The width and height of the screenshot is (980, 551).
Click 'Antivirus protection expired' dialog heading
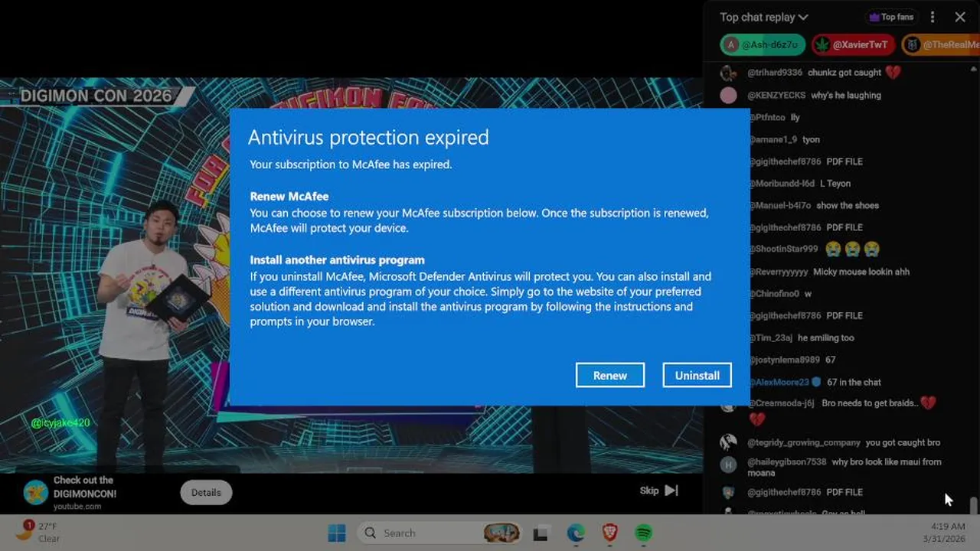click(368, 137)
